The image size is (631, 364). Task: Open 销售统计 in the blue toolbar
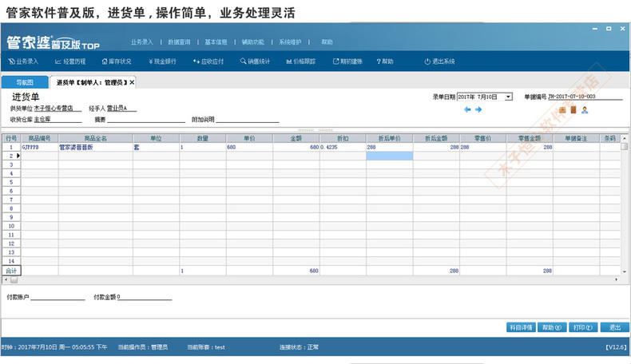(255, 61)
